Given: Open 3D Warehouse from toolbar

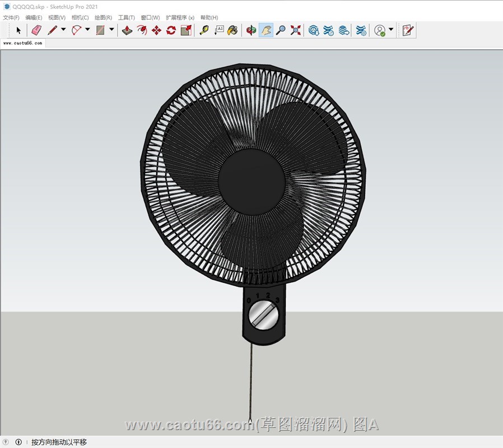Looking at the screenshot, I should [314, 30].
